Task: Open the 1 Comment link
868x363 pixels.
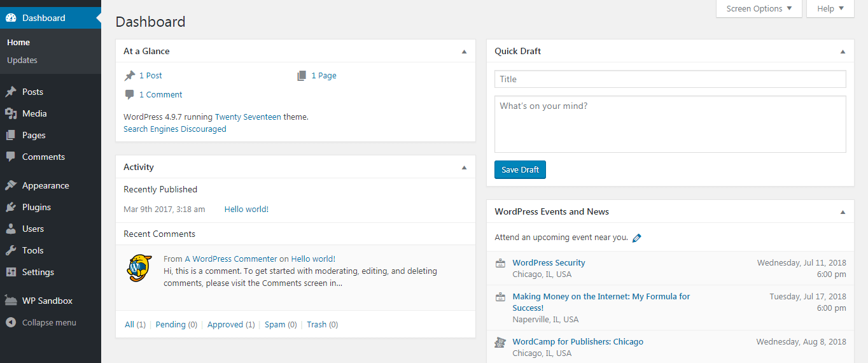Action: pyautogui.click(x=161, y=94)
